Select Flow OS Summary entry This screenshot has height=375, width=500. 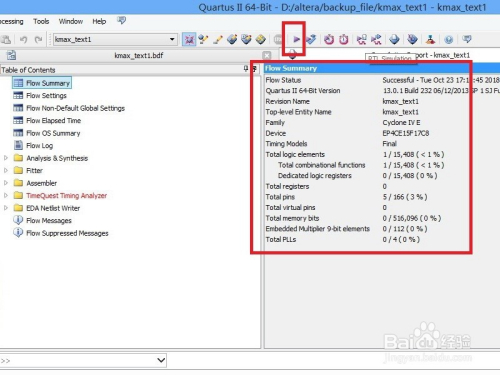point(53,133)
